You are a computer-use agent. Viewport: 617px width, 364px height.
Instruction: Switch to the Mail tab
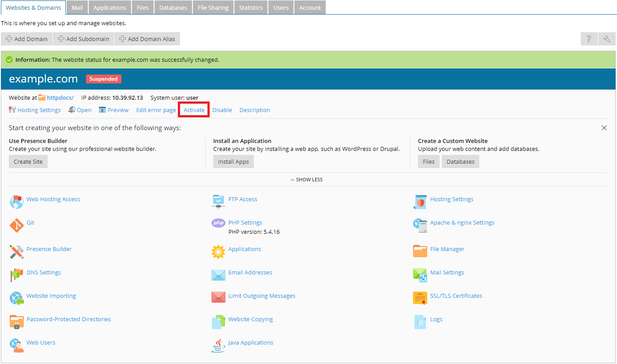pos(77,8)
